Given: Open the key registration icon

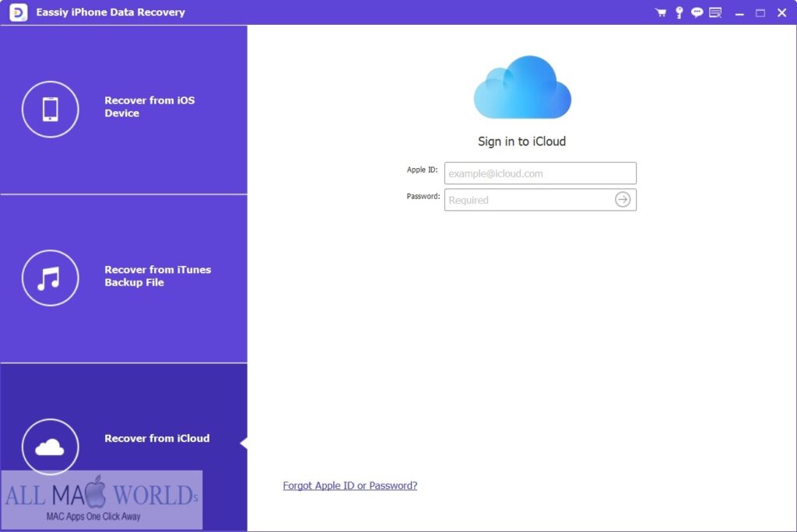Looking at the screenshot, I should point(679,12).
